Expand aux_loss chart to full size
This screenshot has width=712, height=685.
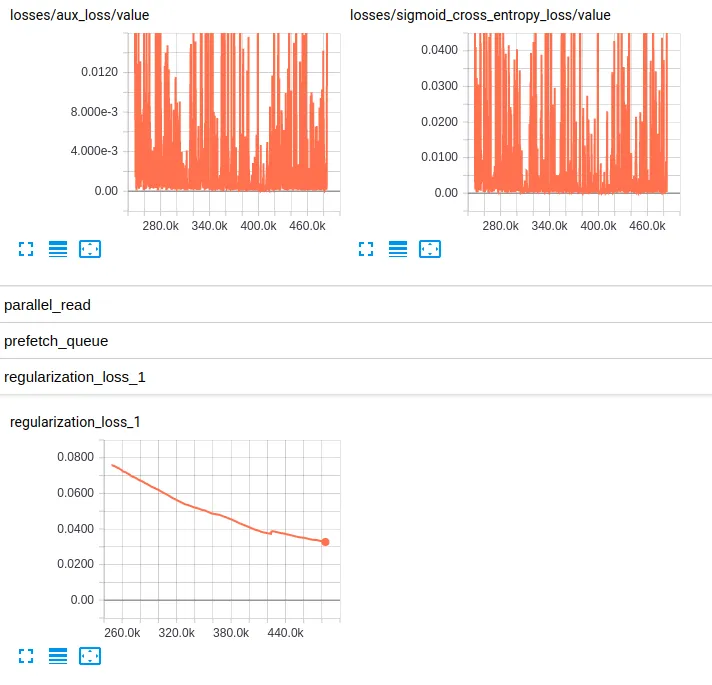coord(26,249)
